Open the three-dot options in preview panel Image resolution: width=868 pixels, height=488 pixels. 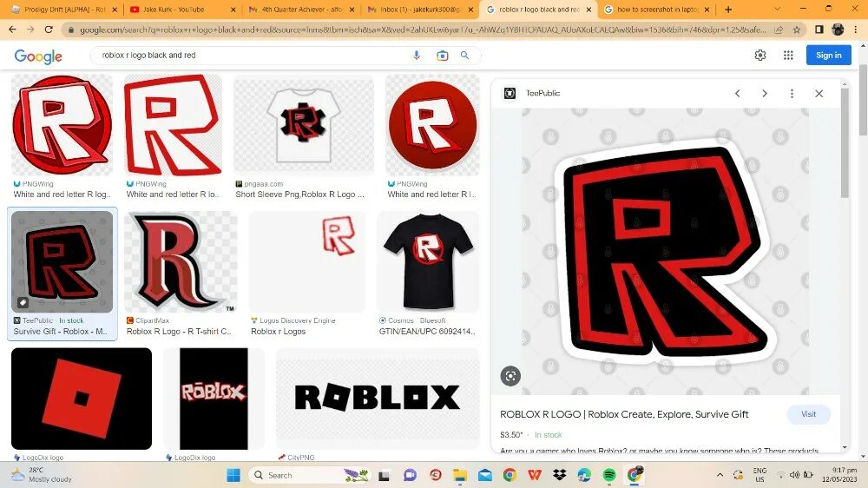coord(792,94)
